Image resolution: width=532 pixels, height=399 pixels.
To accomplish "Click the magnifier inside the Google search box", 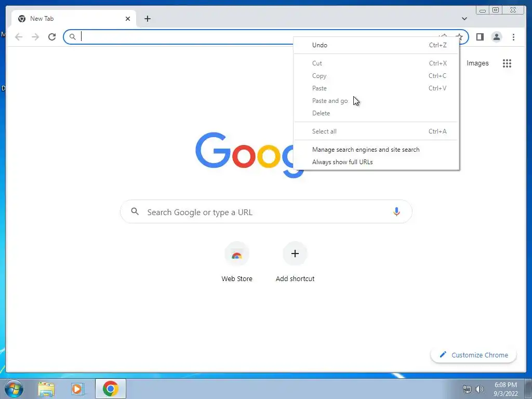I will [x=135, y=211].
